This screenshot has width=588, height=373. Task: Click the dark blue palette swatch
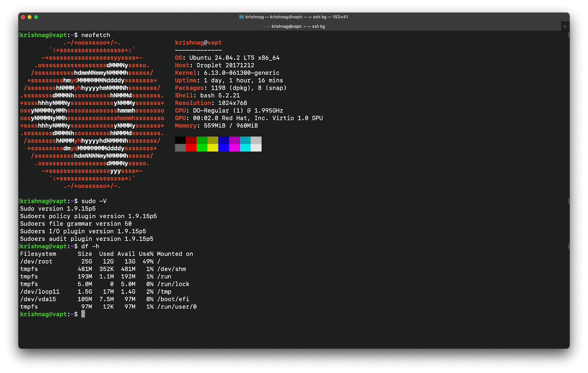[224, 140]
